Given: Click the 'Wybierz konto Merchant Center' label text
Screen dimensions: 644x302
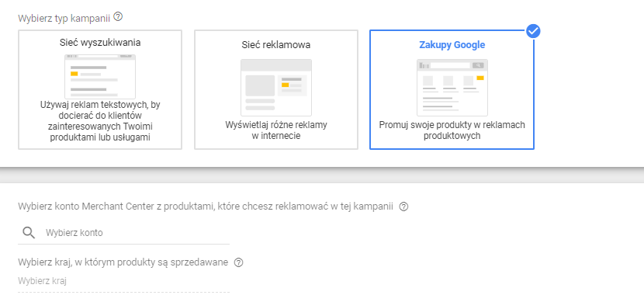Looking at the screenshot, I should pyautogui.click(x=206, y=207).
